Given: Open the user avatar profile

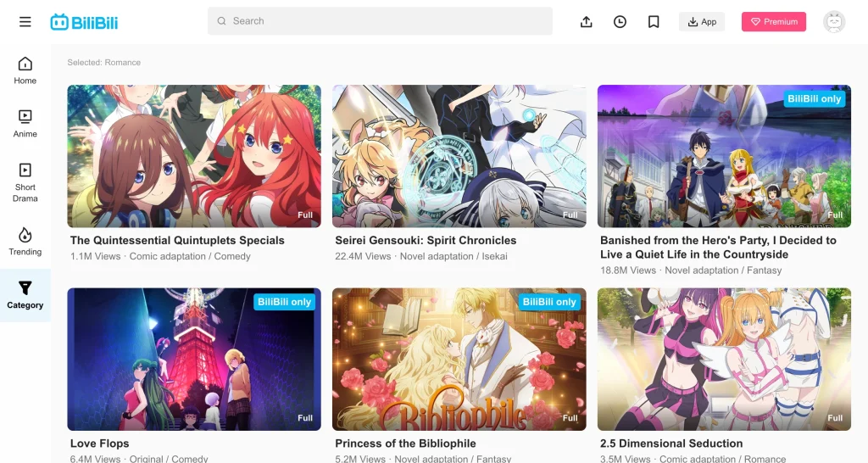Looking at the screenshot, I should [x=834, y=21].
